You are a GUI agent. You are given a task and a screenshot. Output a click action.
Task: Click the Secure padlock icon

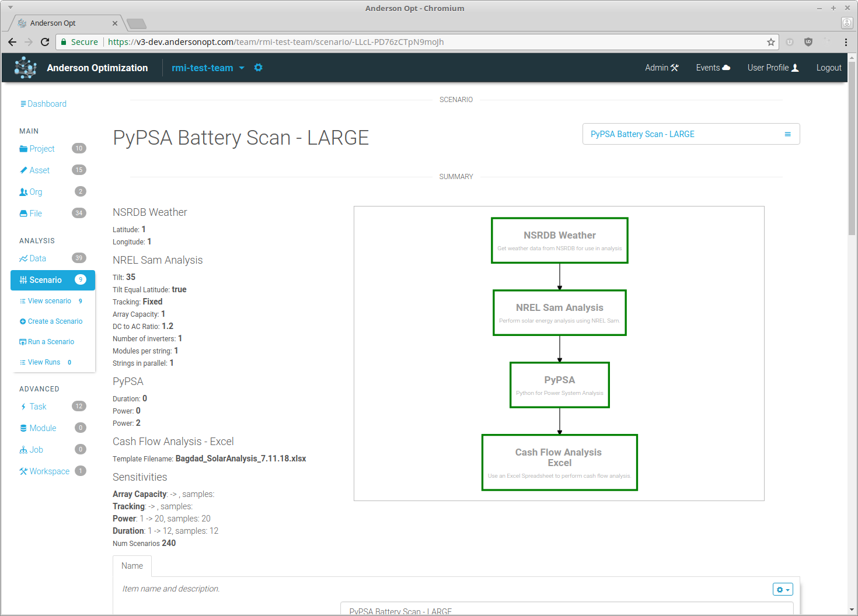click(x=64, y=42)
